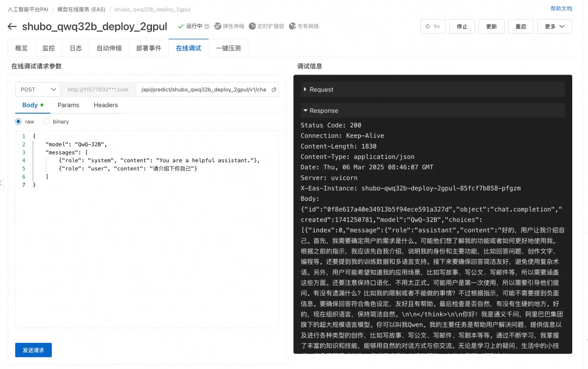Open the 概览 tab
The height and width of the screenshot is (369, 588).
[x=21, y=48]
